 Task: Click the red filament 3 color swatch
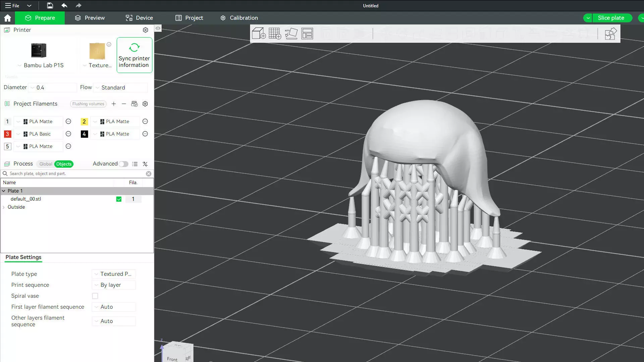click(x=7, y=134)
